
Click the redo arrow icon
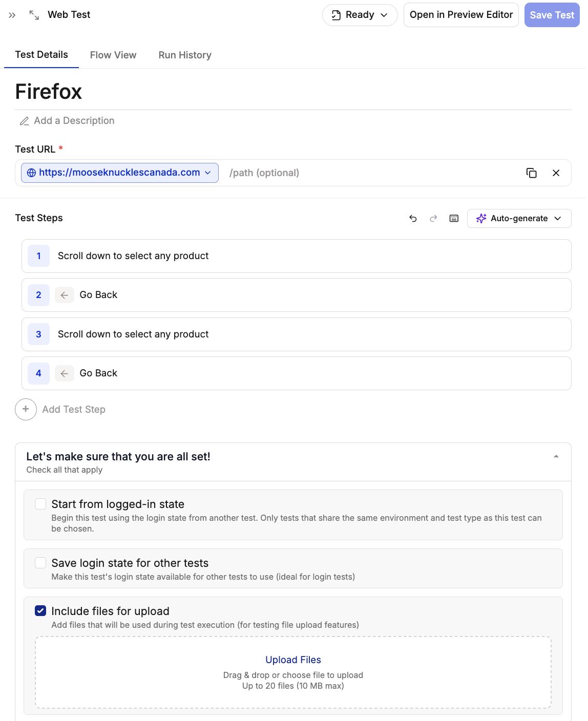coord(433,219)
